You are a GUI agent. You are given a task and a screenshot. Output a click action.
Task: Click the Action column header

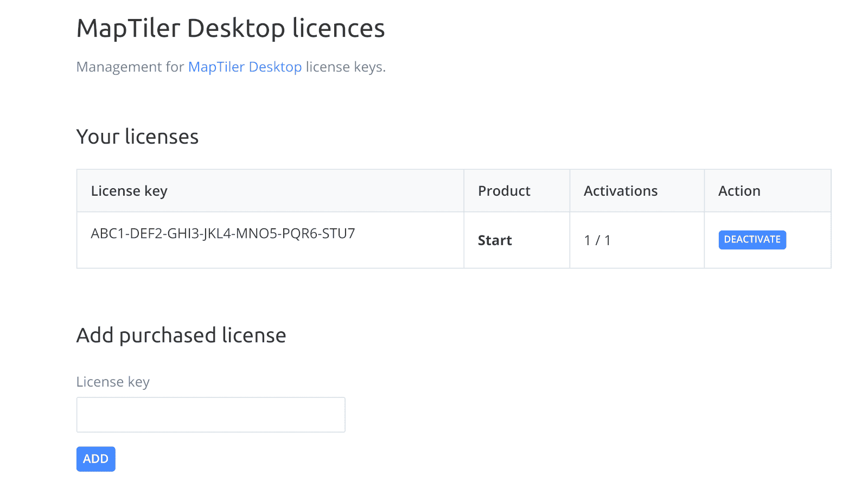coord(739,190)
